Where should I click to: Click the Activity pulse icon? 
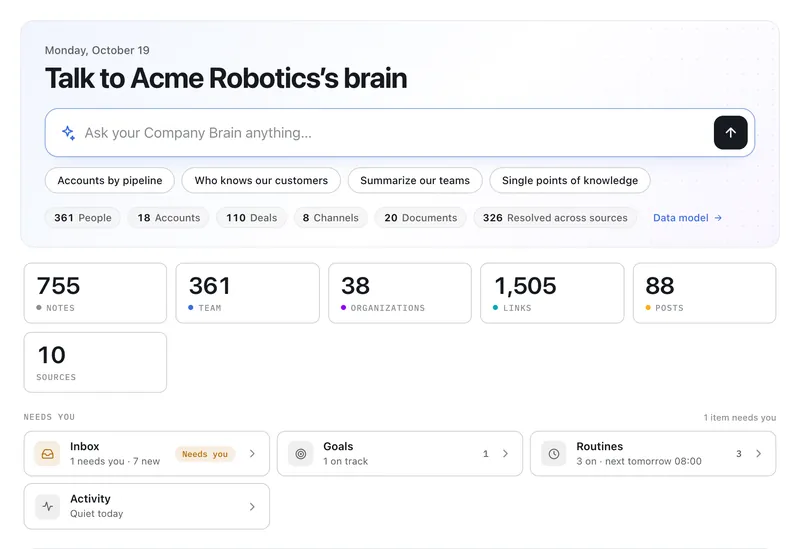tap(47, 506)
